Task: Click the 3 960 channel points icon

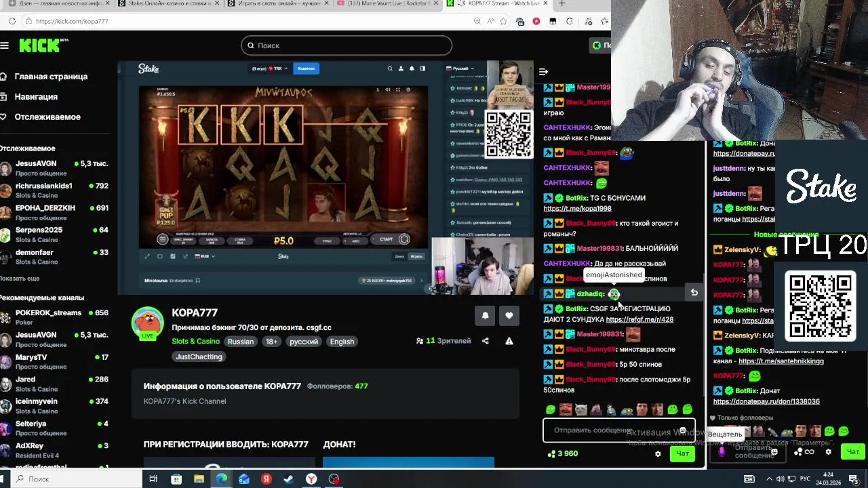Action: [552, 453]
